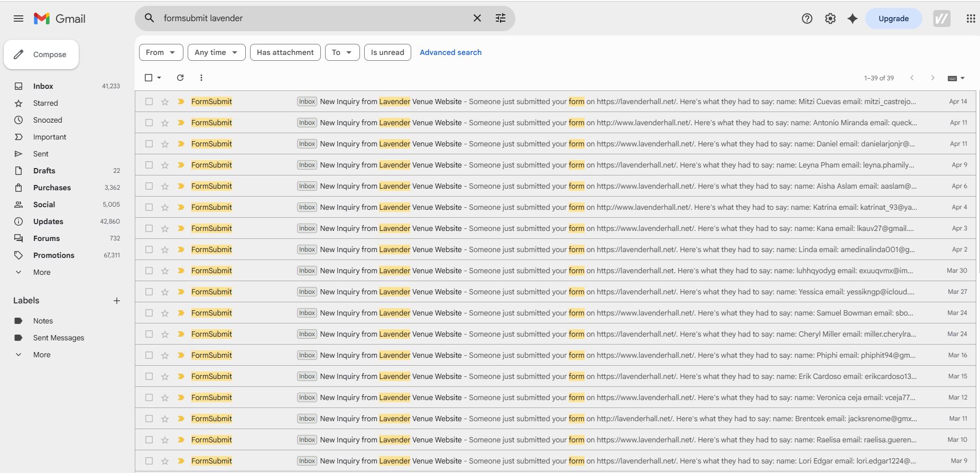Star the Cheryl Miller inquiry email
This screenshot has width=980, height=473.
click(x=165, y=334)
